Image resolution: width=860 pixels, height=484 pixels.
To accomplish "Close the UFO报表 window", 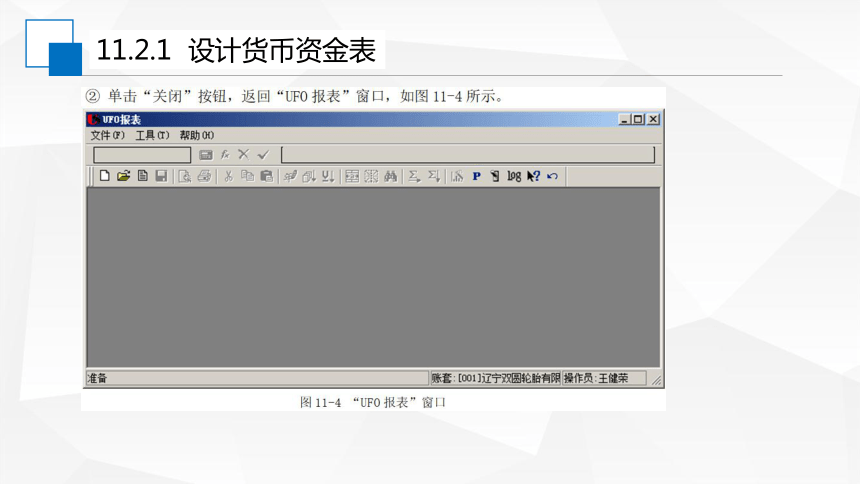I will tap(653, 119).
